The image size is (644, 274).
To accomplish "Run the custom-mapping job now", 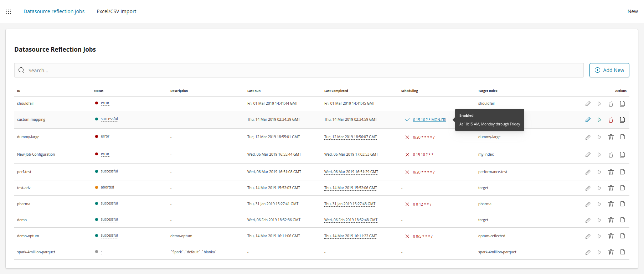I will pos(599,120).
